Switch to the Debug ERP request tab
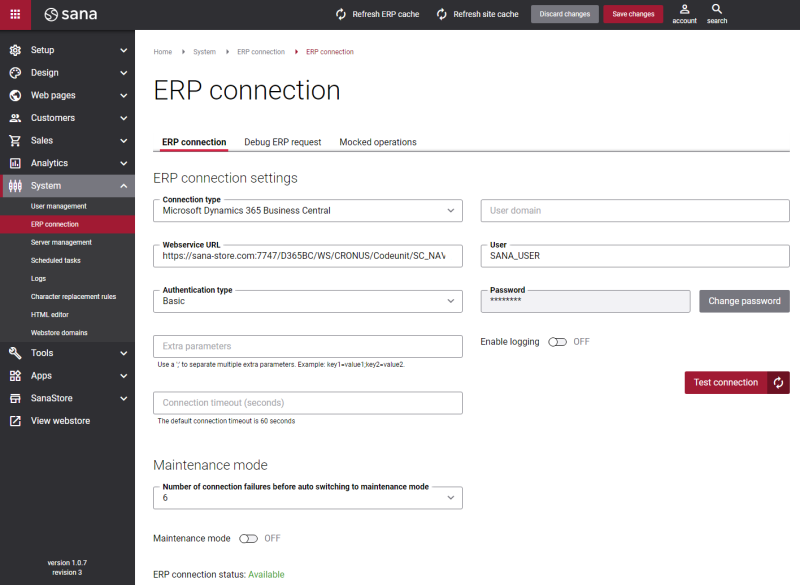The height and width of the screenshot is (585, 800). pos(283,142)
